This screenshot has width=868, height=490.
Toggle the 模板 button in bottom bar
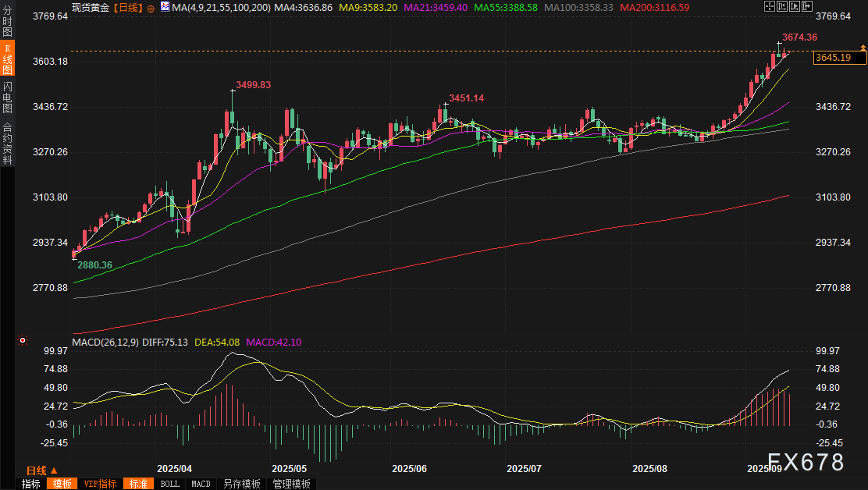62,484
